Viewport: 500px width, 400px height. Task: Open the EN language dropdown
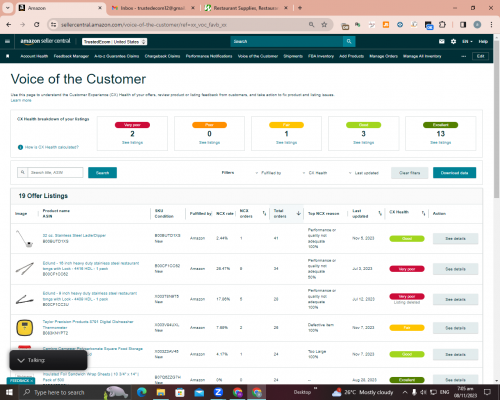click(467, 41)
